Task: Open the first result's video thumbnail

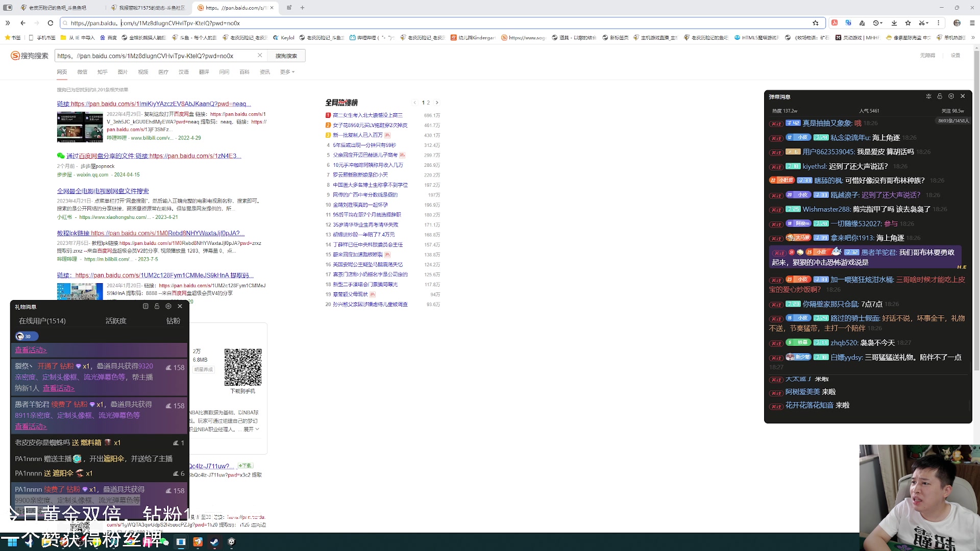Action: pyautogui.click(x=80, y=127)
